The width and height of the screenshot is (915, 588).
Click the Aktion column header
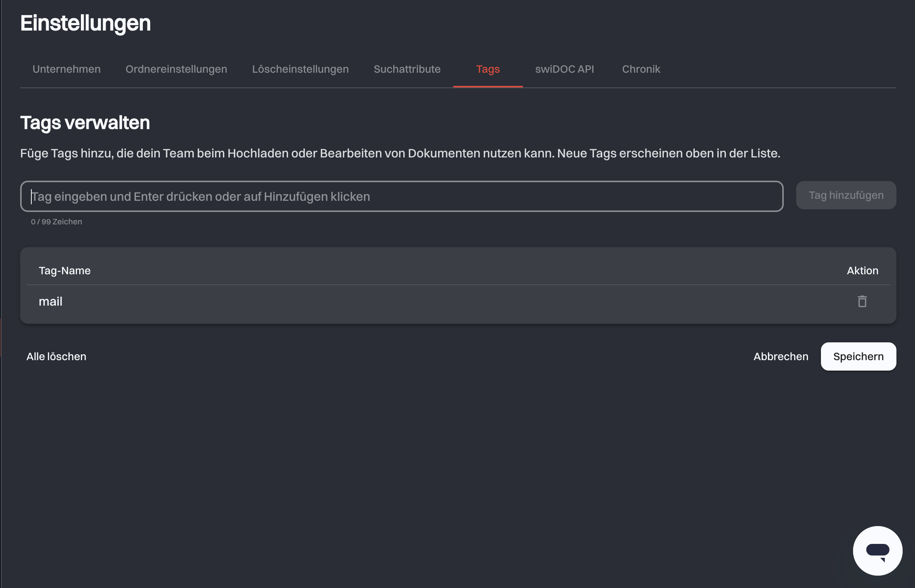tap(863, 270)
